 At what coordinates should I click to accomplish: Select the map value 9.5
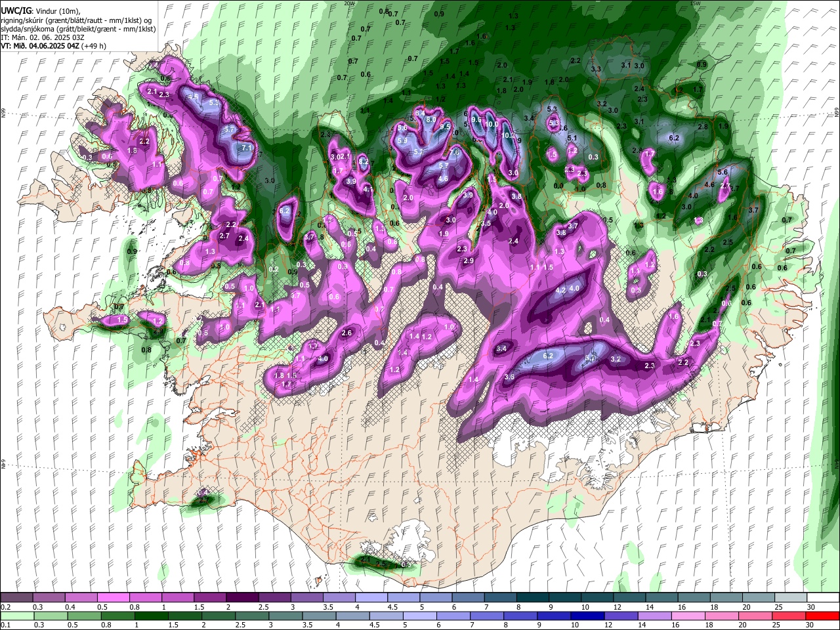[x=446, y=127]
